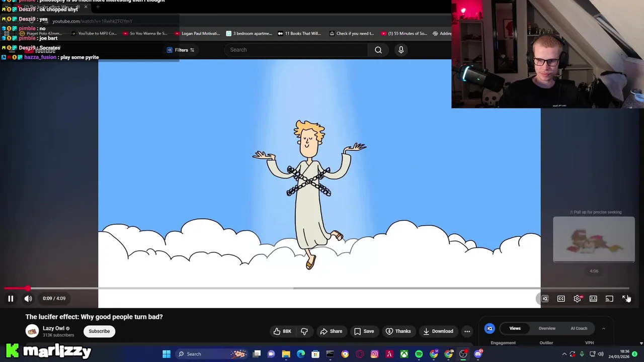Viewport: 644px width, 362px height.
Task: Exit full screen with the arrows icon
Action: [x=625, y=299]
